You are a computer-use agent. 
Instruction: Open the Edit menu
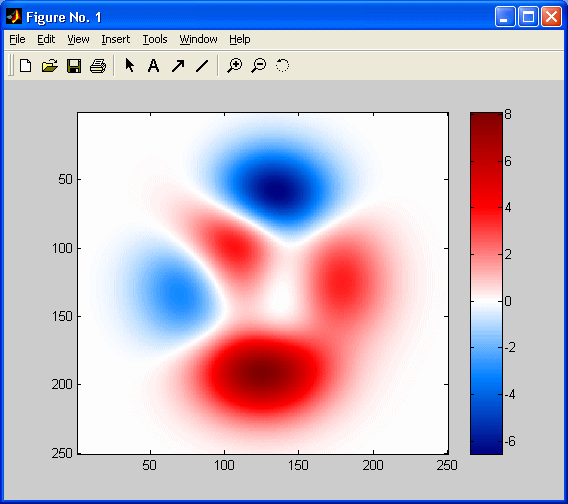tap(46, 39)
